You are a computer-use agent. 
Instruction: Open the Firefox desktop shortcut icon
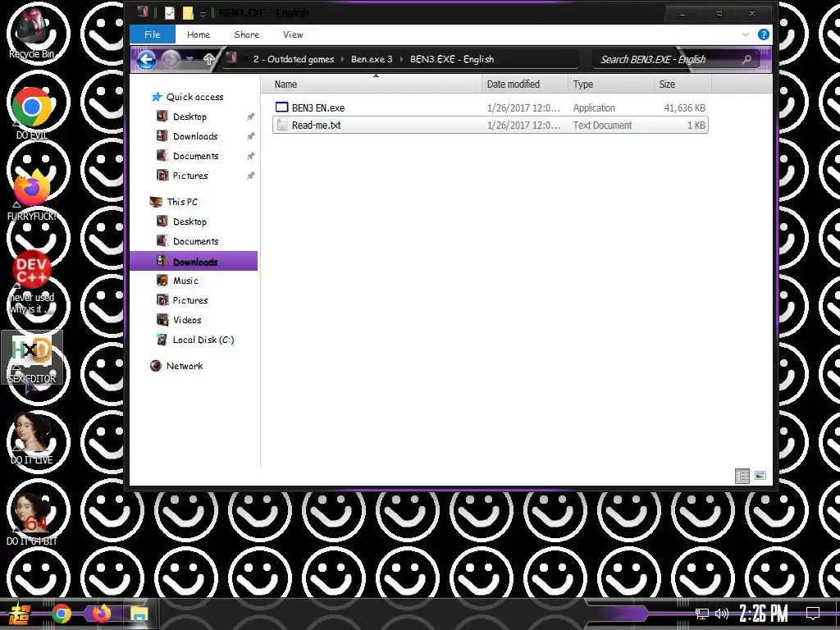click(x=32, y=193)
